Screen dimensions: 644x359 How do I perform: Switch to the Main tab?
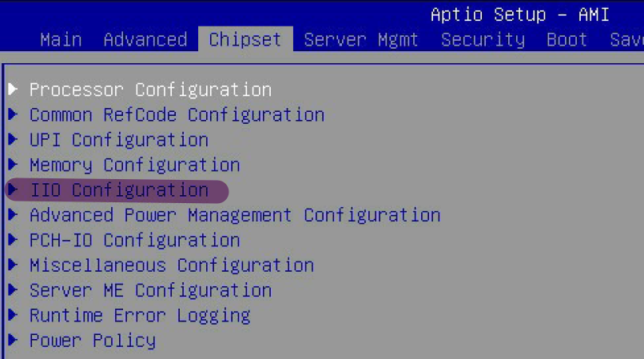point(61,40)
